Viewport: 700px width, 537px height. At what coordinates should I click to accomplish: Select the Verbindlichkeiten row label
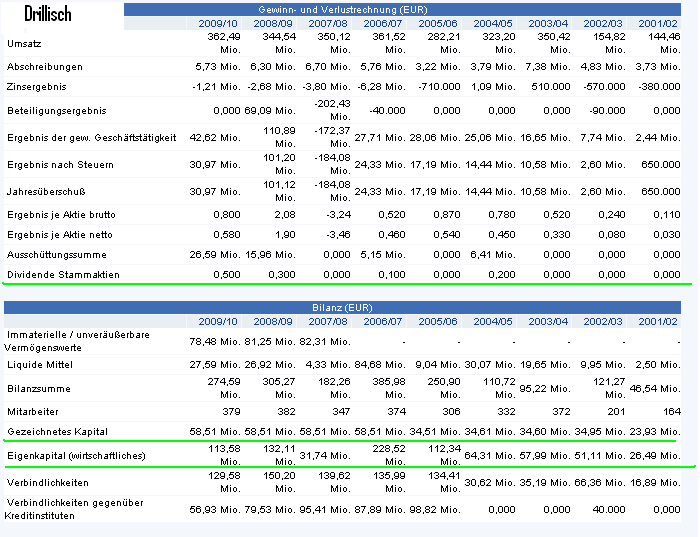(x=48, y=483)
